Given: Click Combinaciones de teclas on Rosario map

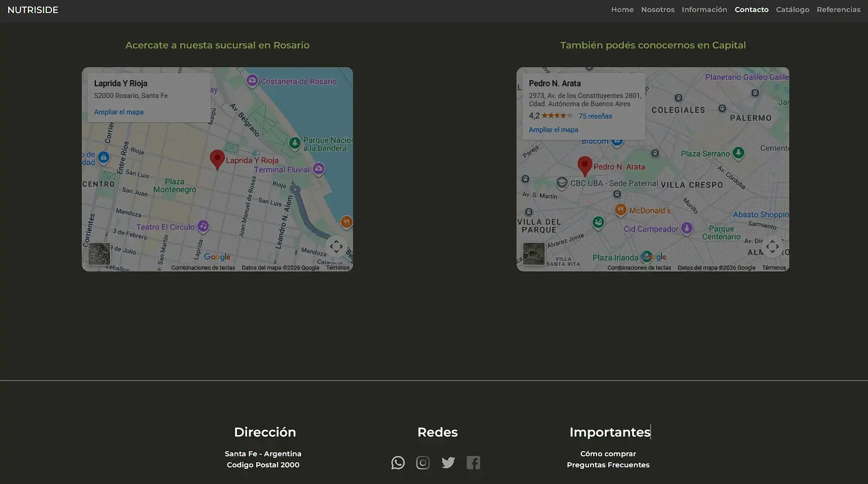Looking at the screenshot, I should point(203,268).
